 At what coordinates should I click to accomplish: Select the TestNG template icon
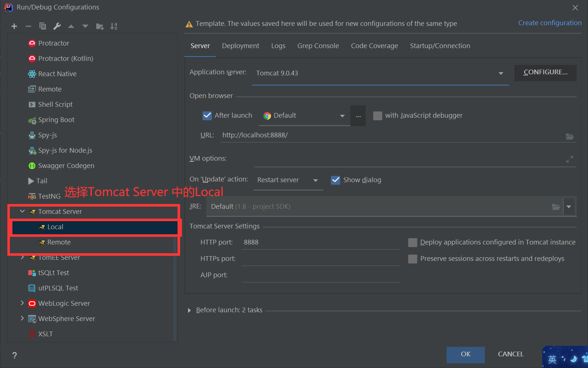click(32, 196)
